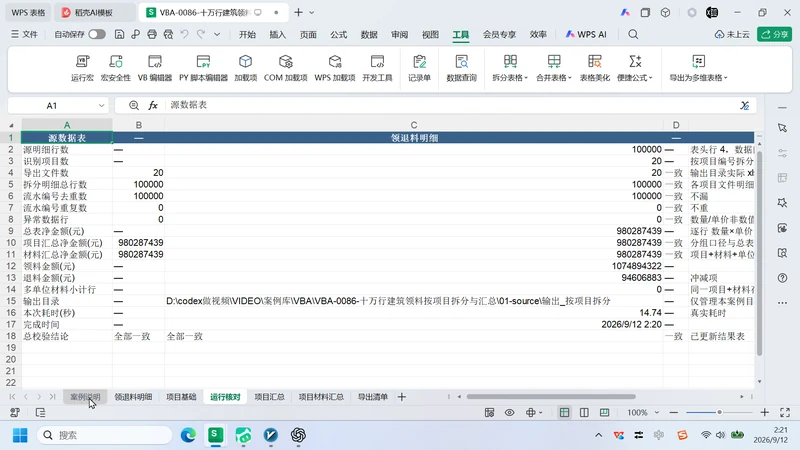Open 加载项 add-ins
This screenshot has height=450, width=800.
245,68
